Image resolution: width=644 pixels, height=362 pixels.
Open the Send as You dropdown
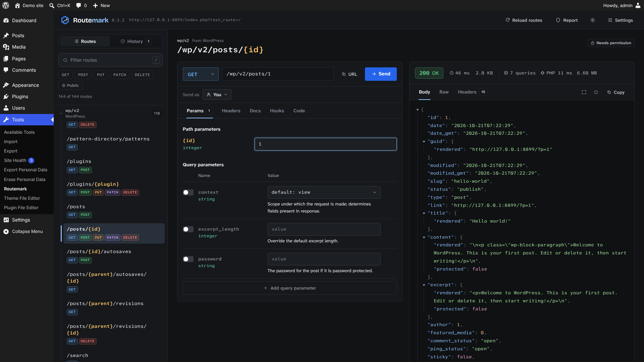[x=217, y=95]
